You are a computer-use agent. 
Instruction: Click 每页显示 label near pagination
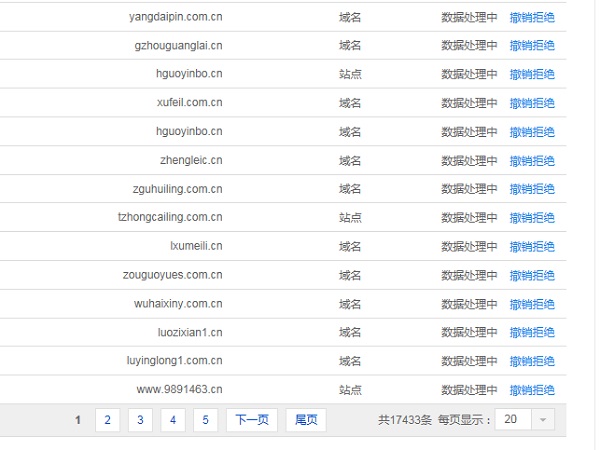(464, 420)
